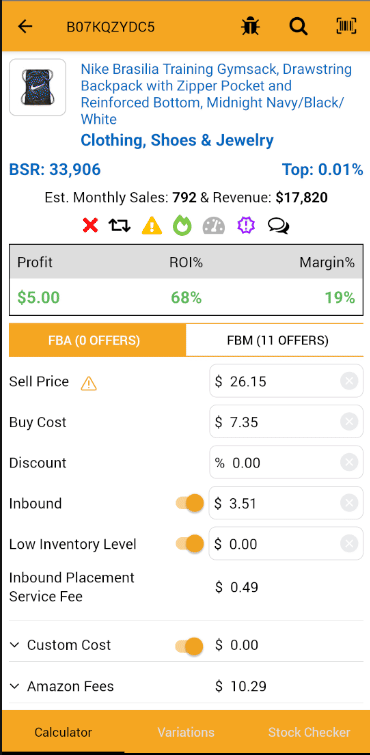Open the Stock Checker tab
This screenshot has height=755, width=370.
coord(309,732)
